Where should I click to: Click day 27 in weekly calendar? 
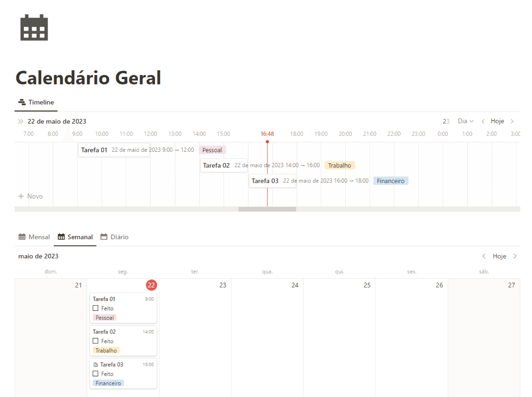coord(511,285)
